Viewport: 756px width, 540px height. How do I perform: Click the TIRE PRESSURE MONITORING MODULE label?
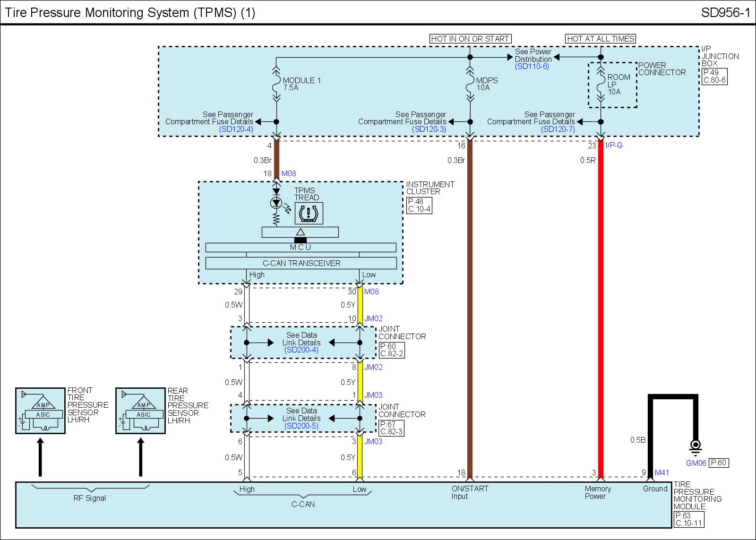point(698,495)
